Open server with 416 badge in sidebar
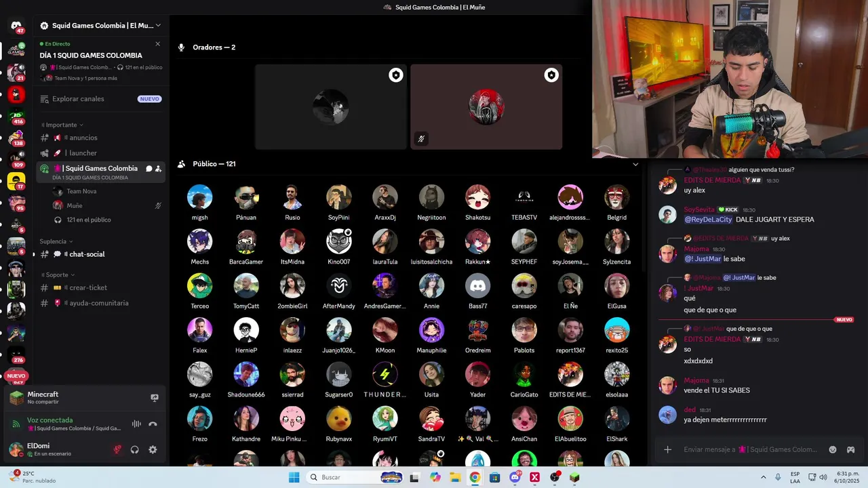This screenshot has width=868, height=488. [16, 116]
